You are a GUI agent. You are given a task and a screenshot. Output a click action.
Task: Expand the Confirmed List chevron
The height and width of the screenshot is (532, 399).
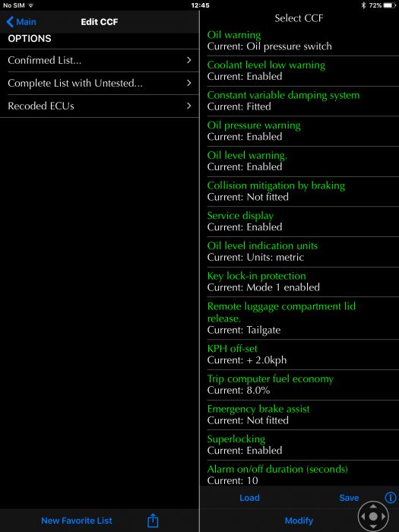pyautogui.click(x=189, y=60)
